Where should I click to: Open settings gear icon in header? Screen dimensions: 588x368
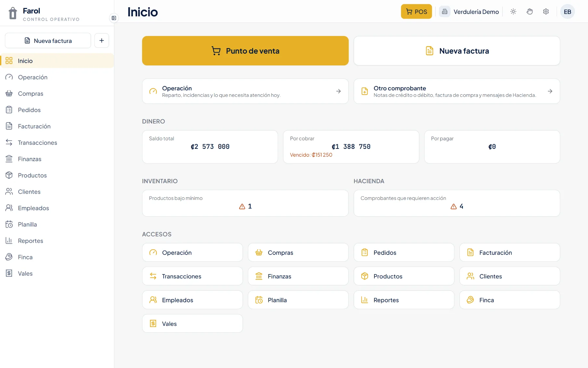pyautogui.click(x=546, y=12)
